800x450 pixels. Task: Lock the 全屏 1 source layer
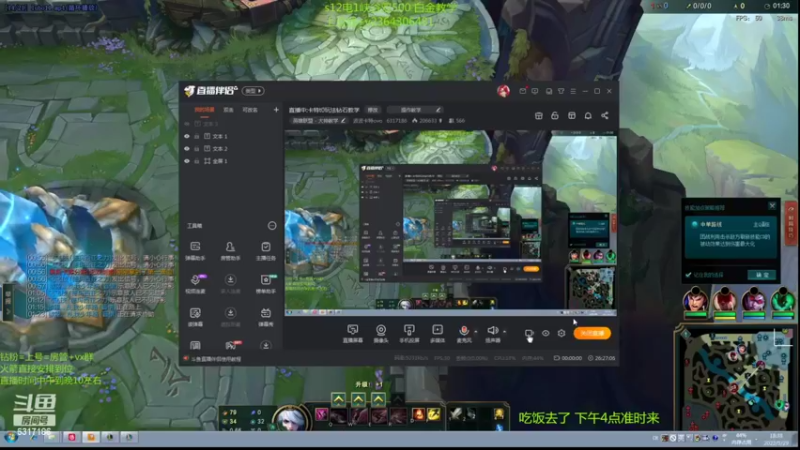coord(196,161)
